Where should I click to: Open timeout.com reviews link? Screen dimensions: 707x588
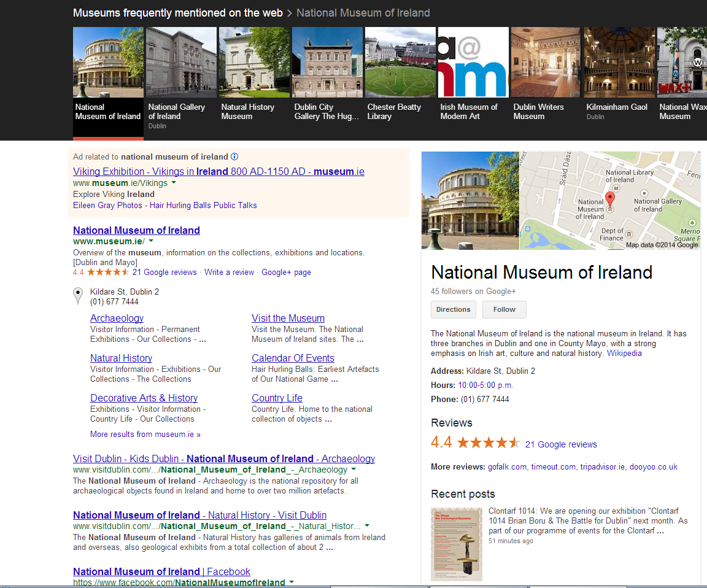click(553, 466)
